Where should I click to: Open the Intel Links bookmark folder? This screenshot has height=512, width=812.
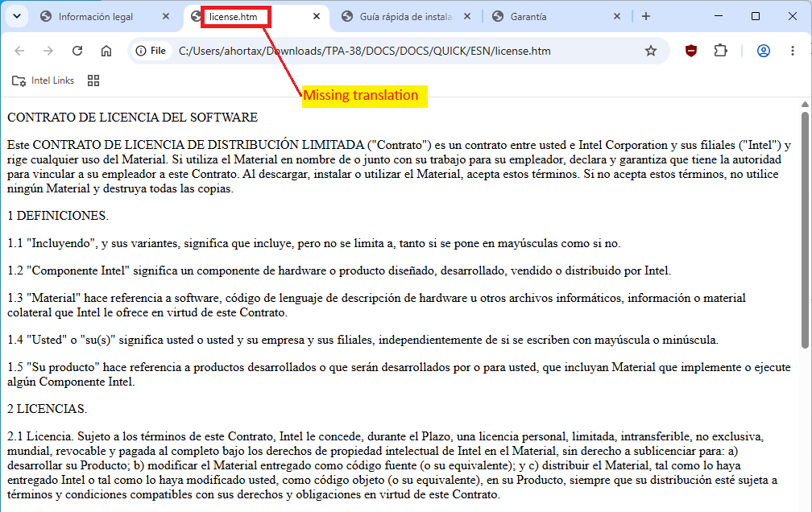43,81
